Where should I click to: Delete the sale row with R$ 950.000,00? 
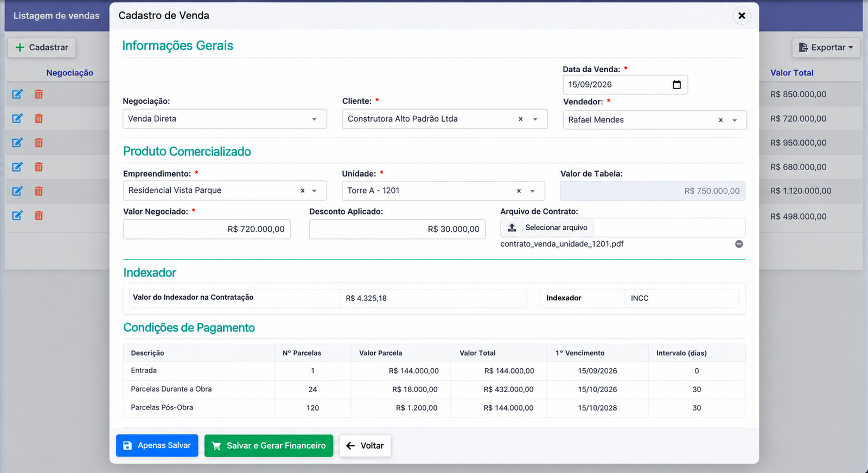39,143
